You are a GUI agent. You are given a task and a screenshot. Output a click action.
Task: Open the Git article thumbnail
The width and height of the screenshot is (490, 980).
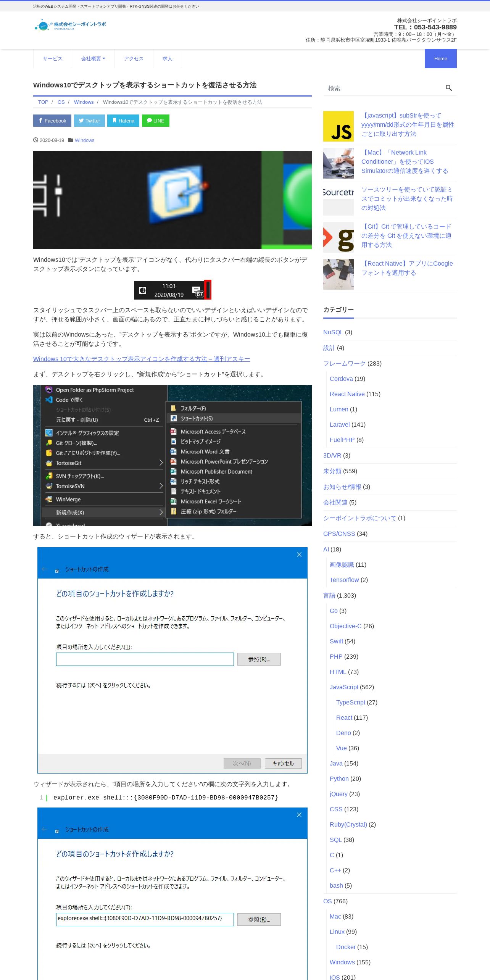pos(338,237)
